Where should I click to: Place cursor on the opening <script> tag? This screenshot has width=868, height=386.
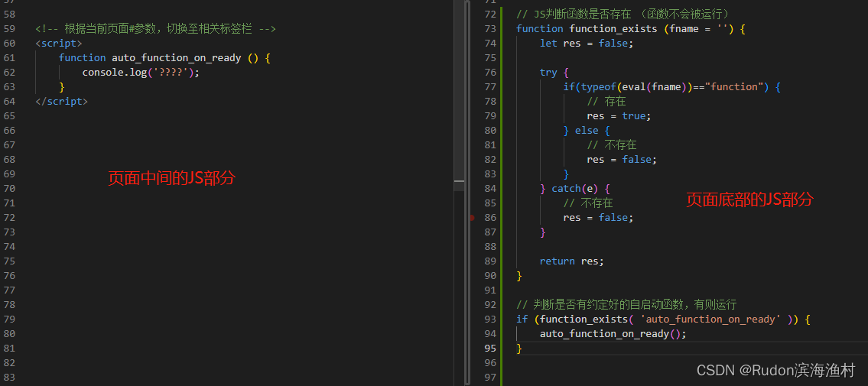pyautogui.click(x=59, y=43)
